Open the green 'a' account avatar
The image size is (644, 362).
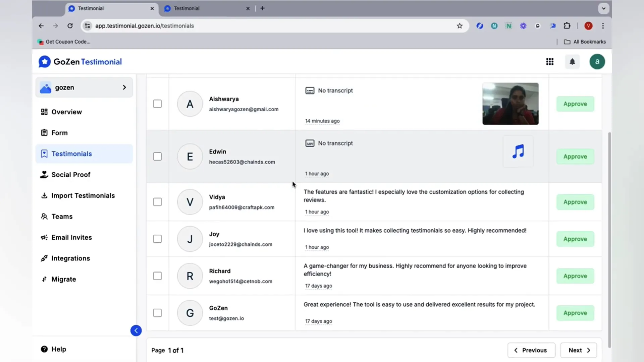coord(597,62)
